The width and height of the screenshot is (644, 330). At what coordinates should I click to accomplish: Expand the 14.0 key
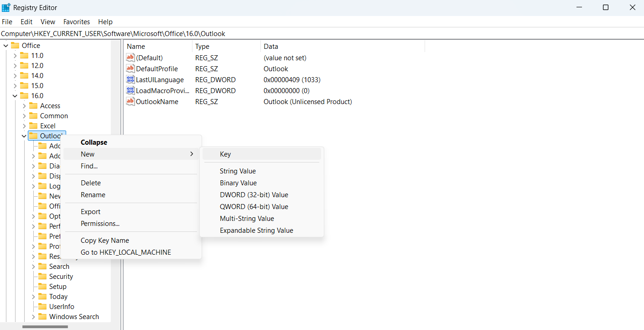pos(15,75)
